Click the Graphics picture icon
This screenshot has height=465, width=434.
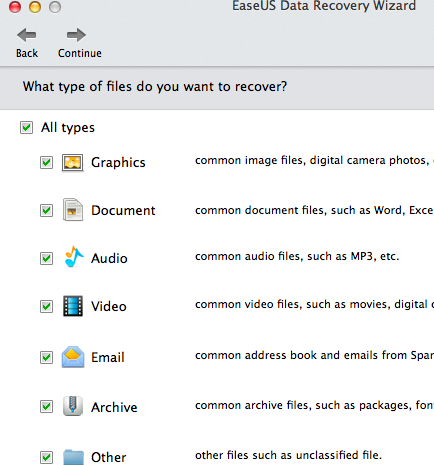[72, 163]
